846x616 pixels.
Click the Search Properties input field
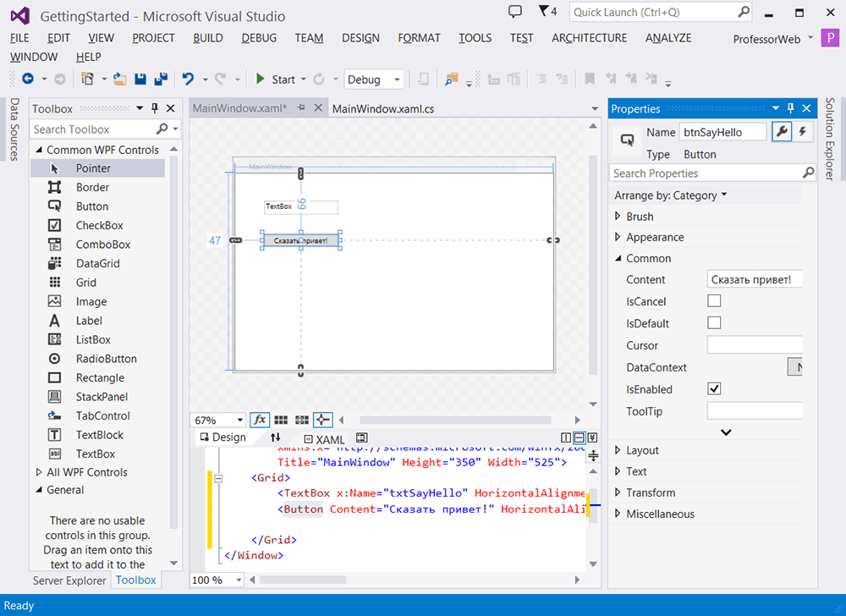(x=706, y=173)
